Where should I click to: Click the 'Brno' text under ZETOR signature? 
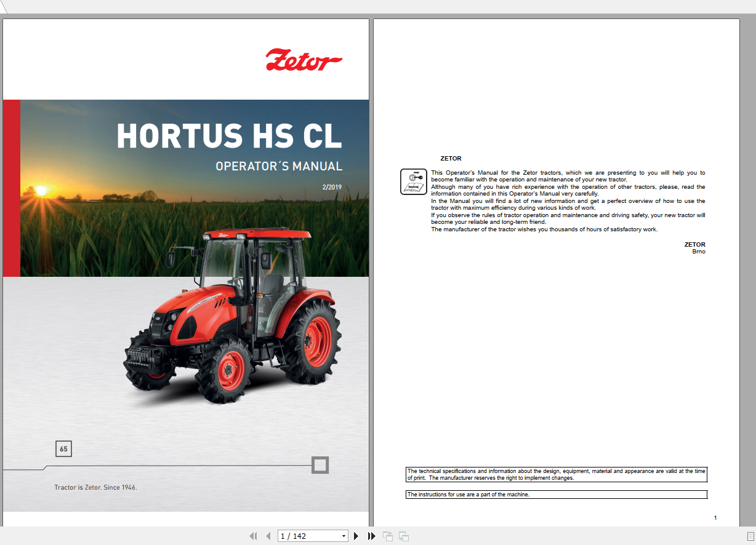click(x=699, y=252)
